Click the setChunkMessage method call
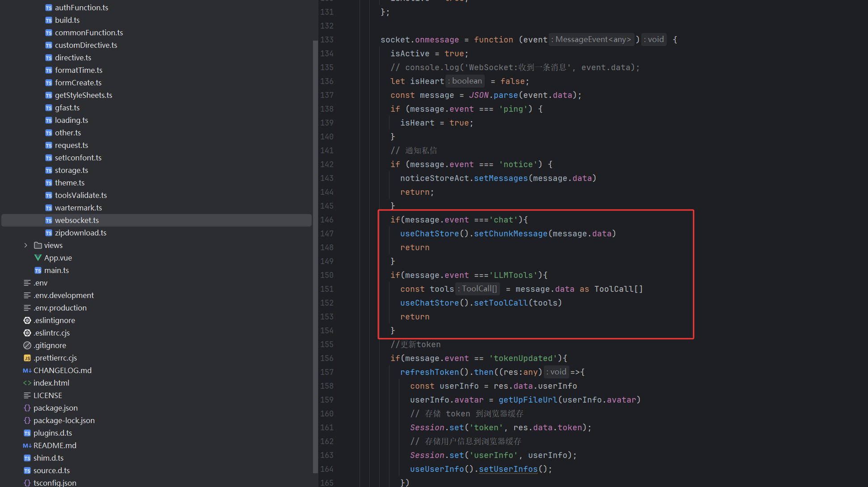Image resolution: width=868 pixels, height=487 pixels. coord(510,234)
